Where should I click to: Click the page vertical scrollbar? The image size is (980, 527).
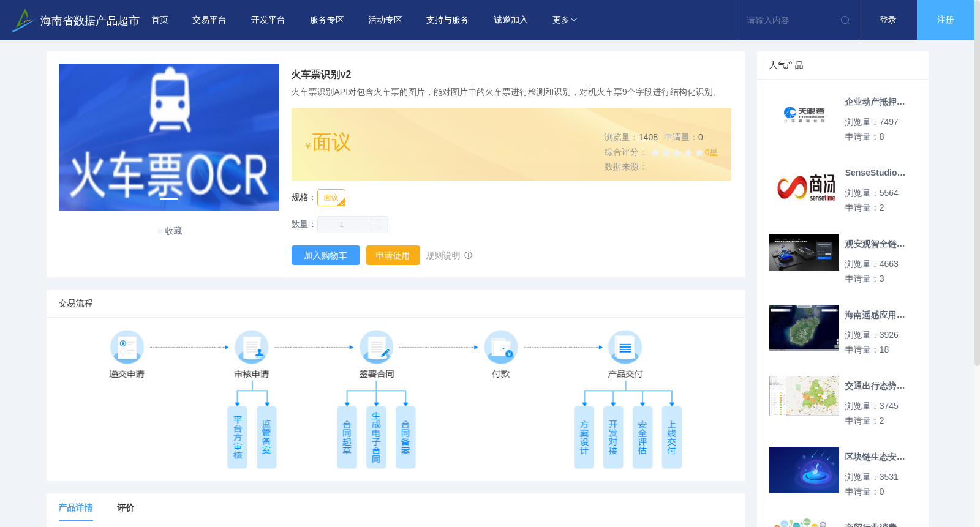tap(977, 184)
